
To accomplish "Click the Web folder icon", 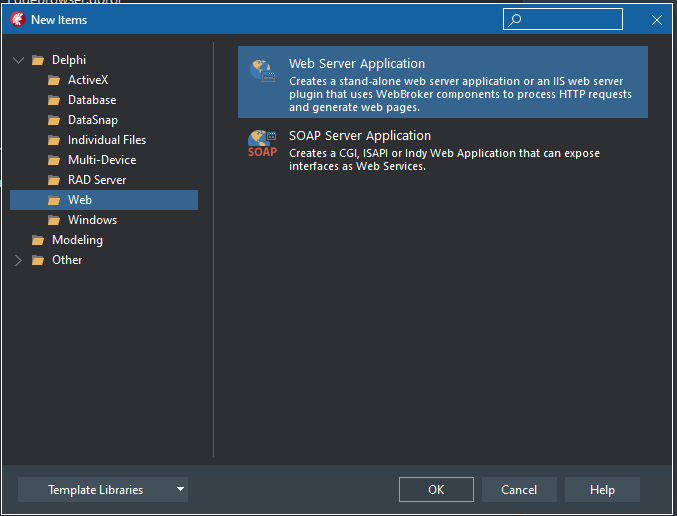I will point(54,200).
